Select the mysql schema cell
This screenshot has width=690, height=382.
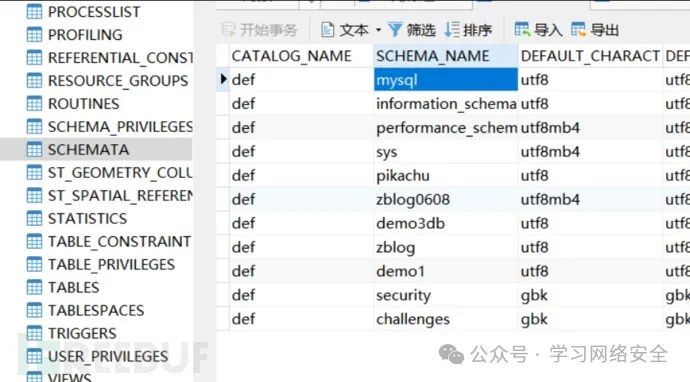tap(446, 80)
